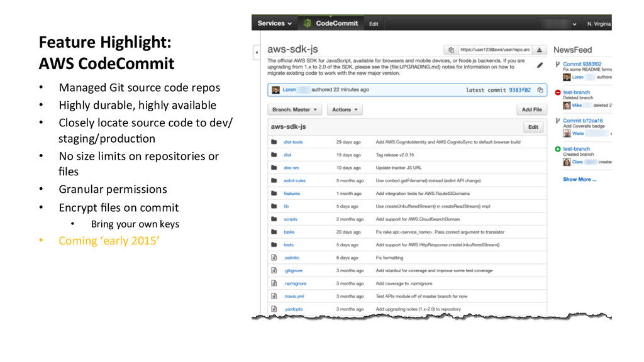644x362 pixels.
Task: Edit repository description pencil icon
Action: pos(540,65)
